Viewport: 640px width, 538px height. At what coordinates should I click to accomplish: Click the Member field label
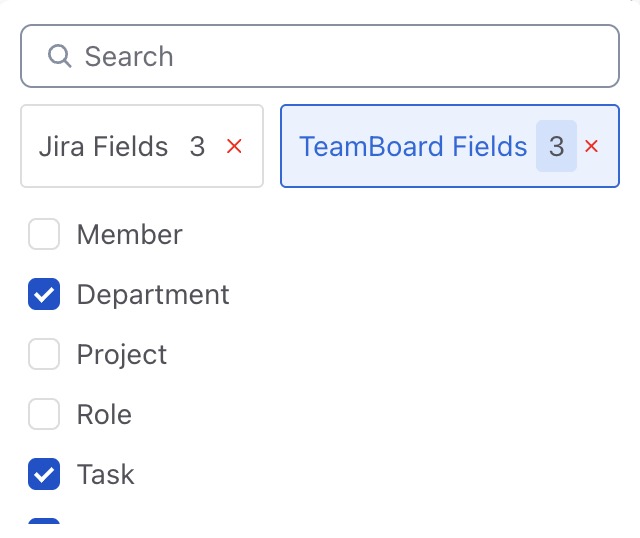[129, 235]
